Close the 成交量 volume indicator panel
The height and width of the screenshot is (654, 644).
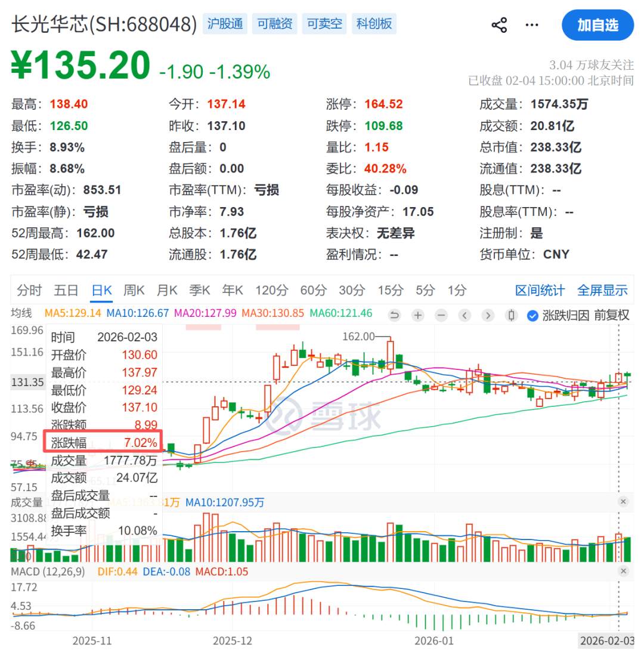624,502
